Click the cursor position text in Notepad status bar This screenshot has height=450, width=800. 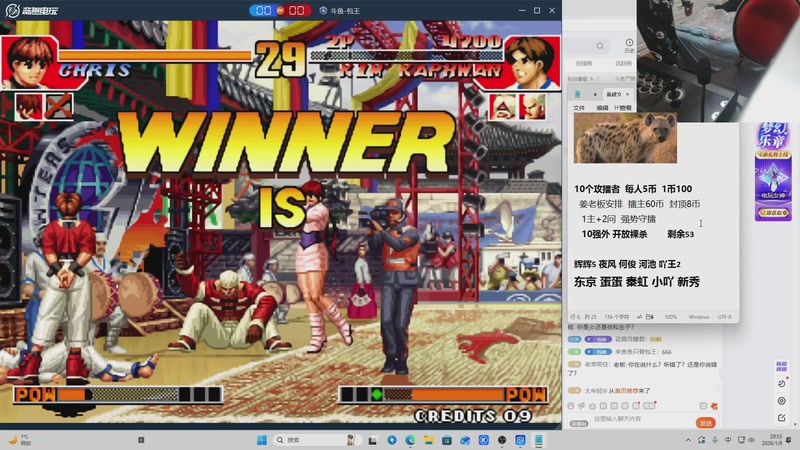click(583, 317)
